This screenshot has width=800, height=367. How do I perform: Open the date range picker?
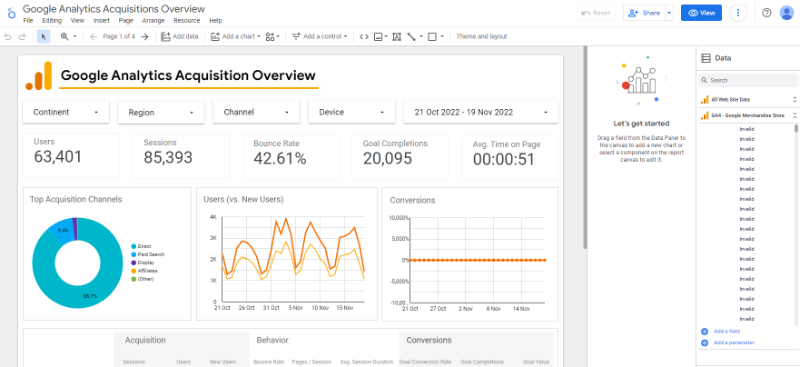pos(481,112)
